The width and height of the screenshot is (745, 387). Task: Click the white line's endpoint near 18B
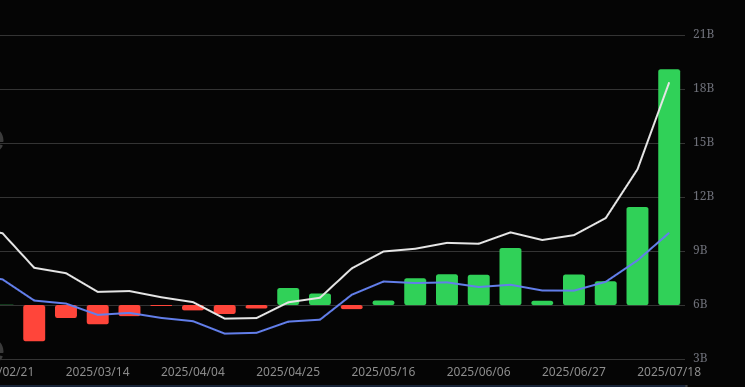(x=669, y=83)
